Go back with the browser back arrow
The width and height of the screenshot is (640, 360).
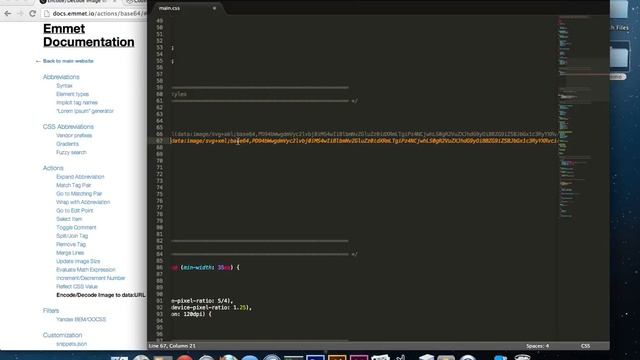7,13
